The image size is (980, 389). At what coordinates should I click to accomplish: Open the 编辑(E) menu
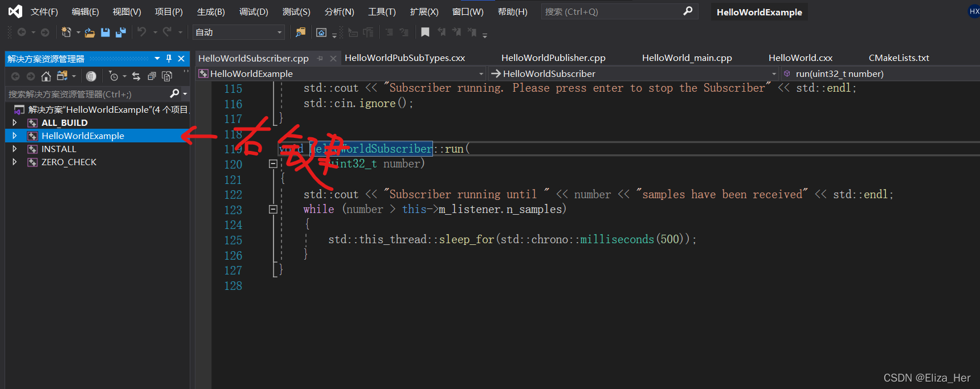tap(85, 11)
